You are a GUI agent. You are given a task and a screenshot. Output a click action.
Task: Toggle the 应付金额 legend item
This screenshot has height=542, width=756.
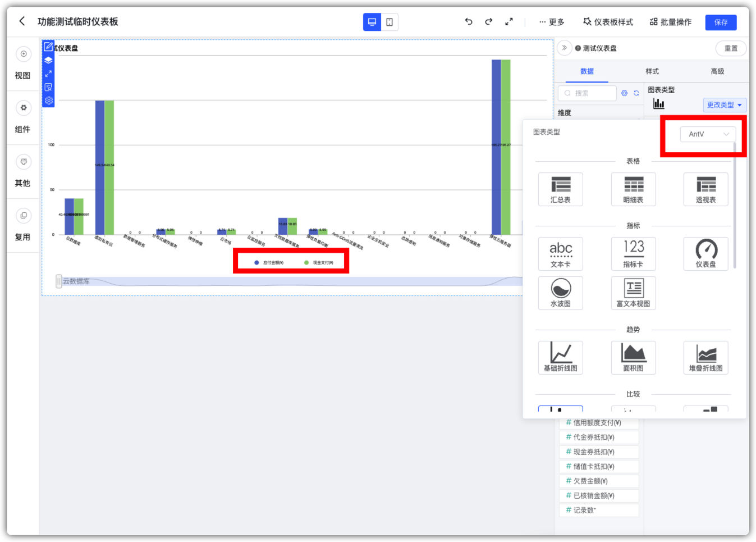(x=269, y=262)
